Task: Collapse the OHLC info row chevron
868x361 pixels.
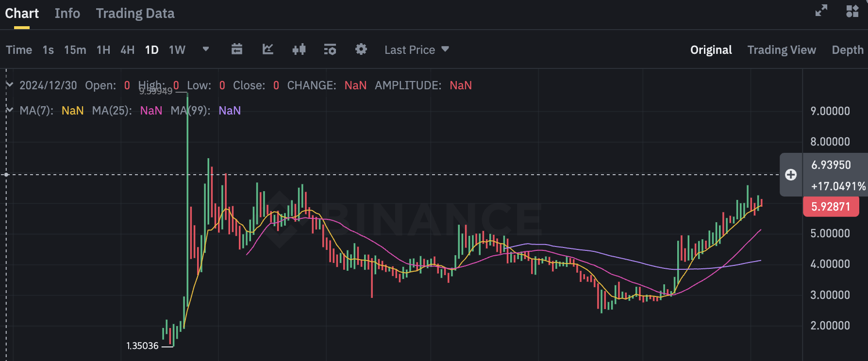Action: point(9,85)
